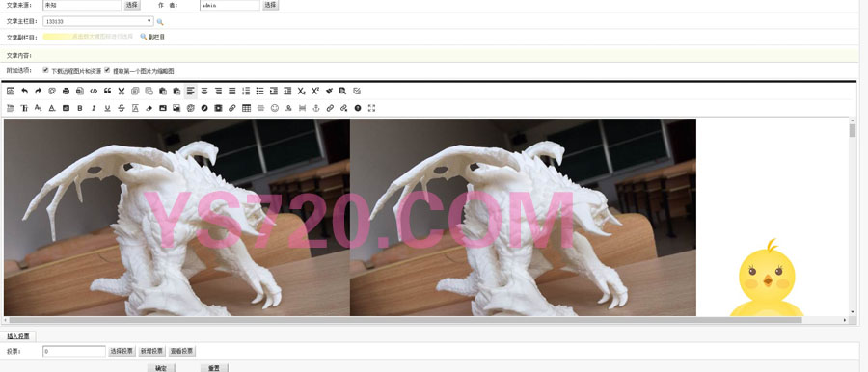The width and height of the screenshot is (868, 372).
Task: Click the anchor icon in toolbar
Action: coord(316,108)
